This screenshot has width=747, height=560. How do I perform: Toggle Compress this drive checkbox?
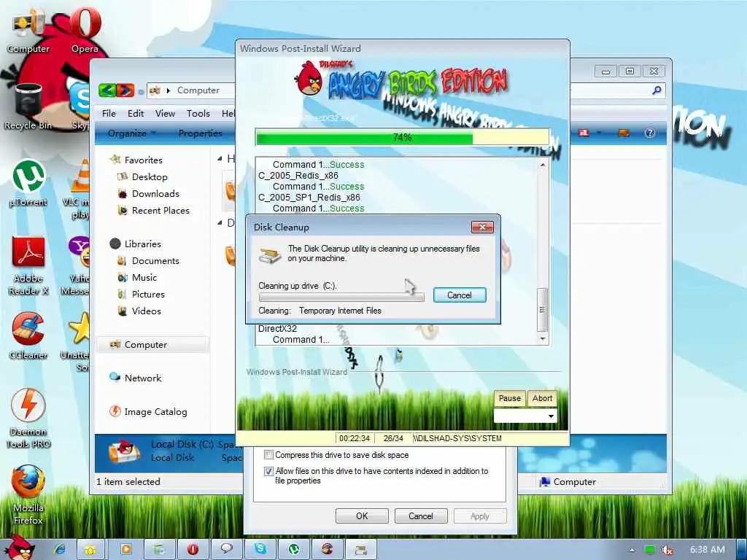[x=268, y=455]
